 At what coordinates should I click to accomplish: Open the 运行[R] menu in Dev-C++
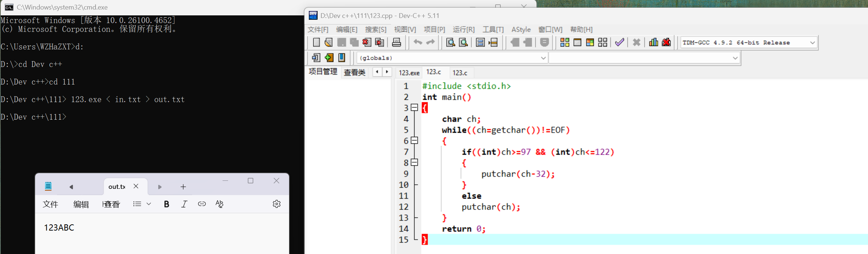pyautogui.click(x=464, y=30)
